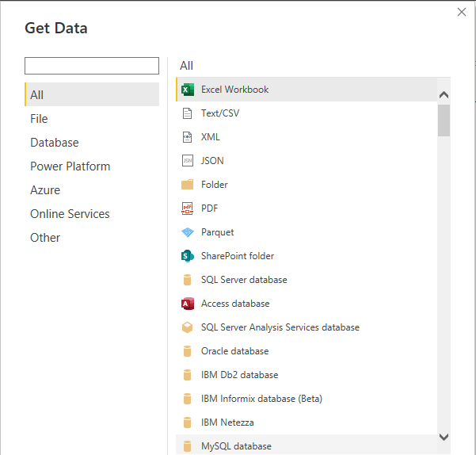
Task: Pick the MySQL database label
Action: (x=236, y=446)
